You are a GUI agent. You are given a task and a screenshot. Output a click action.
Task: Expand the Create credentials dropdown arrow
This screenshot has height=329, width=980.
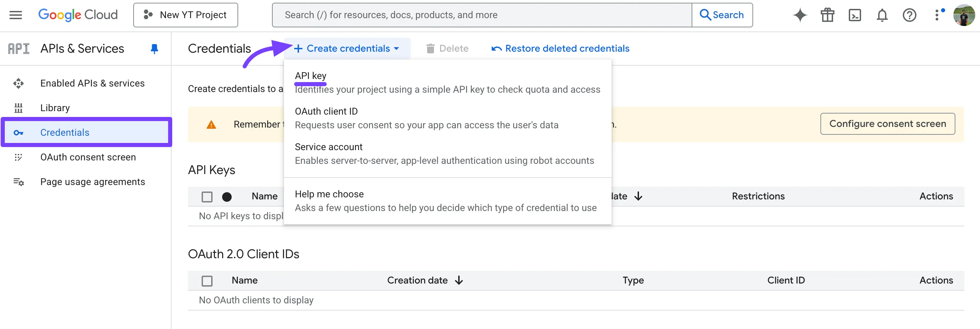397,48
